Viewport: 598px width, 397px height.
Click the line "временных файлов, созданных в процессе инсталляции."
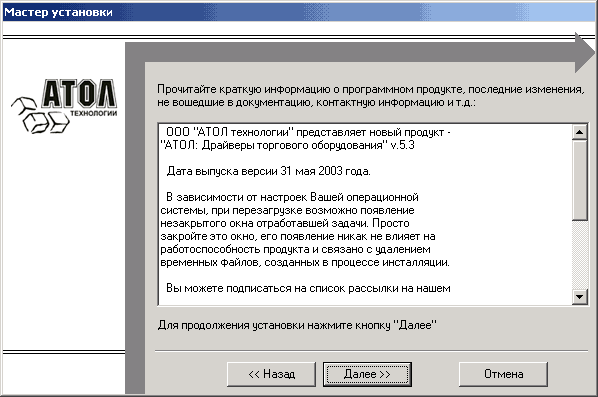[305, 262]
